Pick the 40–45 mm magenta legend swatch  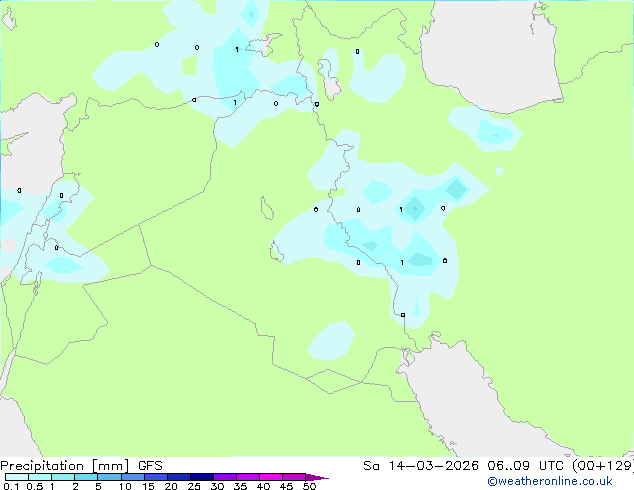[x=271, y=477]
